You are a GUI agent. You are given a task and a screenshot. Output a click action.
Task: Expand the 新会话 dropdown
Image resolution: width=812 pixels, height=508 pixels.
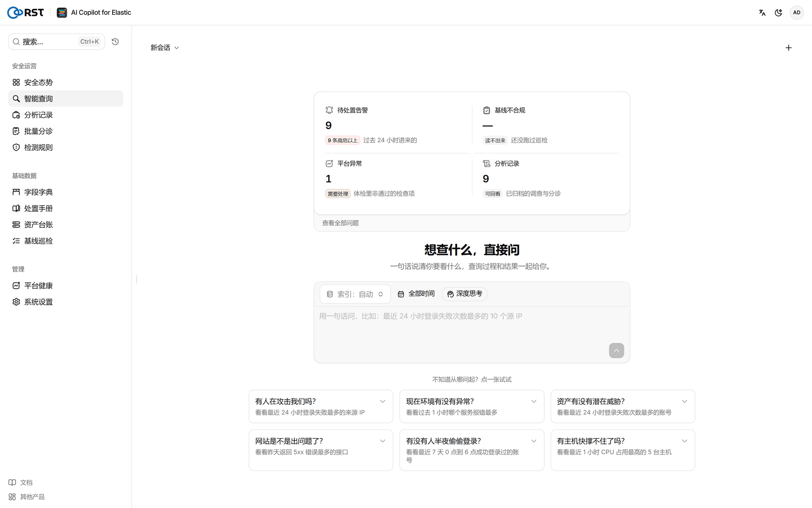pyautogui.click(x=165, y=48)
